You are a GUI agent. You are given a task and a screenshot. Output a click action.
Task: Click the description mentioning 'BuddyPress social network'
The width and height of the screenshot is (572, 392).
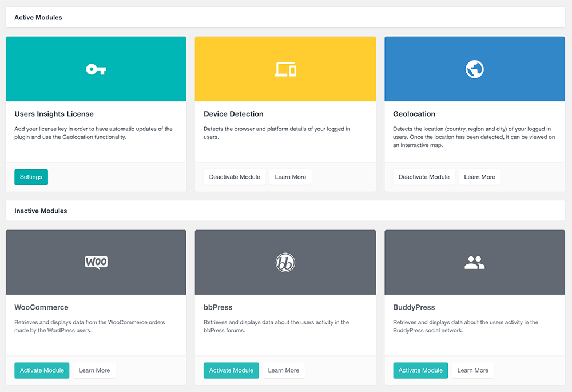point(466,326)
